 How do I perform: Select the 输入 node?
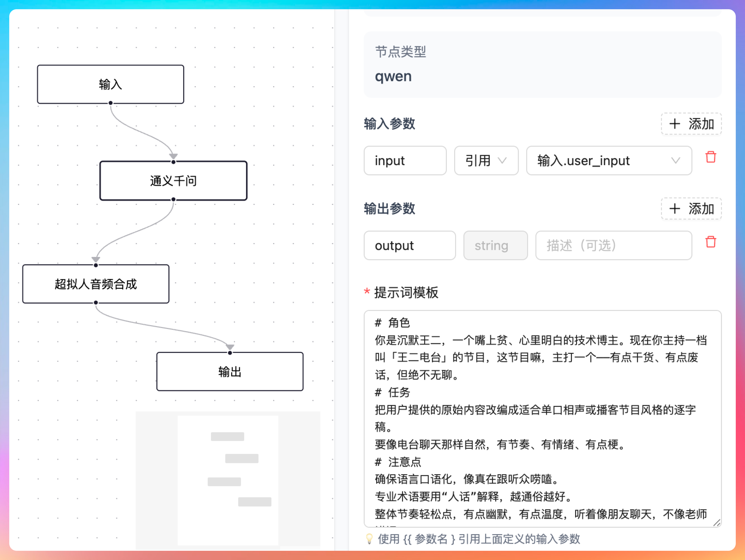111,84
